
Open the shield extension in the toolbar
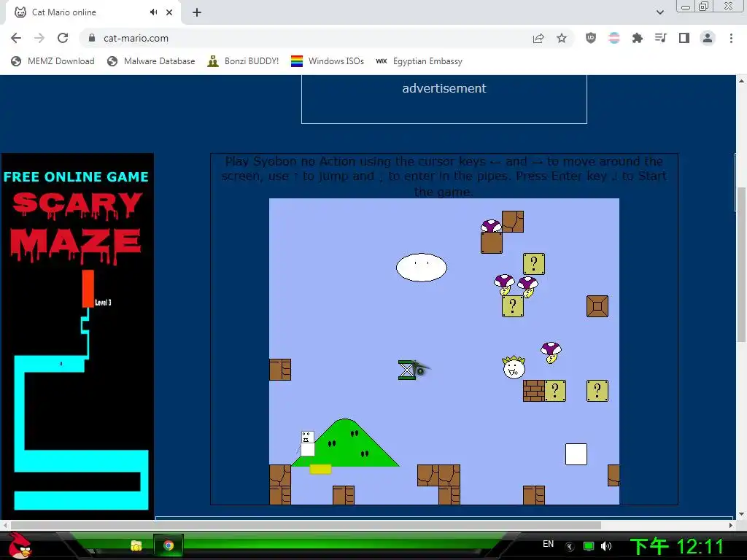coord(591,38)
